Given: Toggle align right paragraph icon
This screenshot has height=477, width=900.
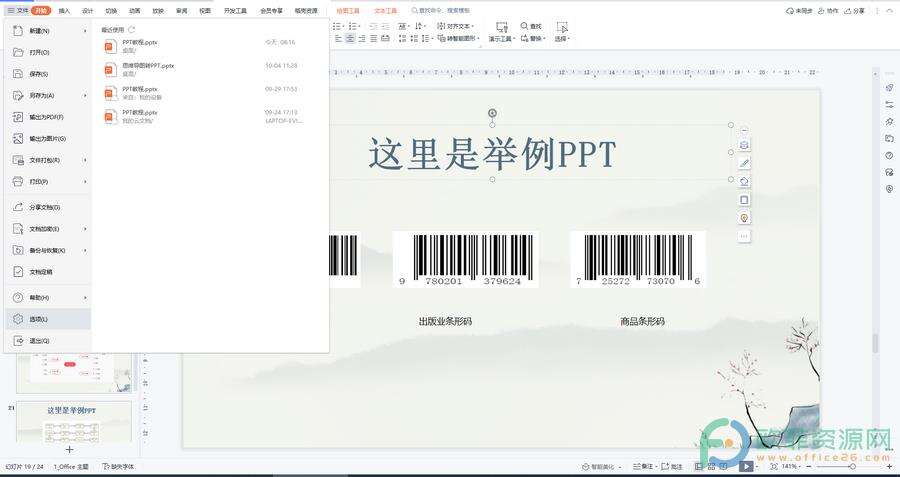Looking at the screenshot, I should click(362, 38).
